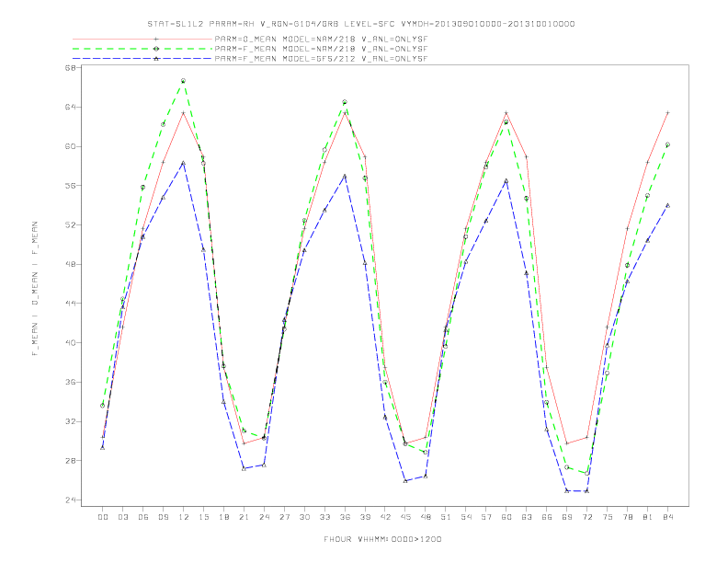This screenshot has width=728, height=563.
Task: Click y-axis tick label 32
Action: tap(71, 421)
